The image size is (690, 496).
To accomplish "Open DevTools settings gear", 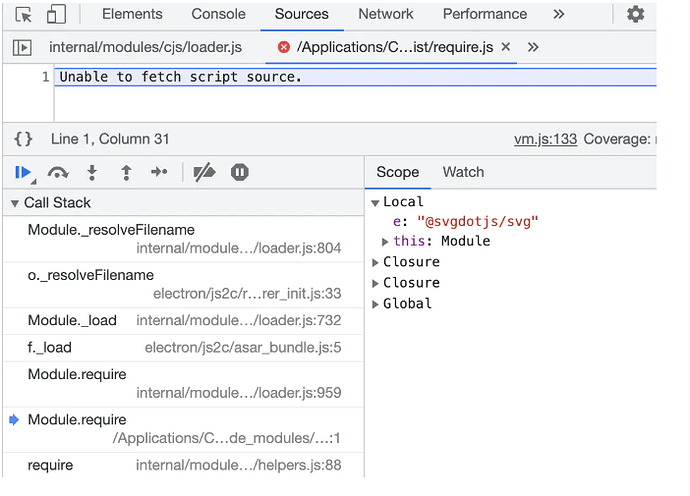I will tap(635, 14).
